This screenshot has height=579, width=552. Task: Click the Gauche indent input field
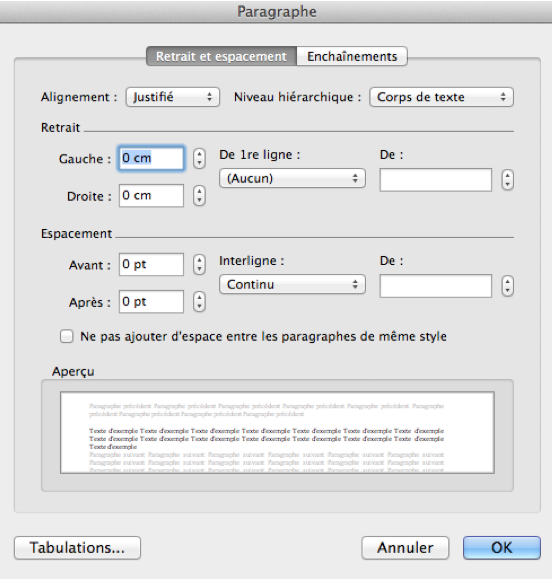coord(151,158)
